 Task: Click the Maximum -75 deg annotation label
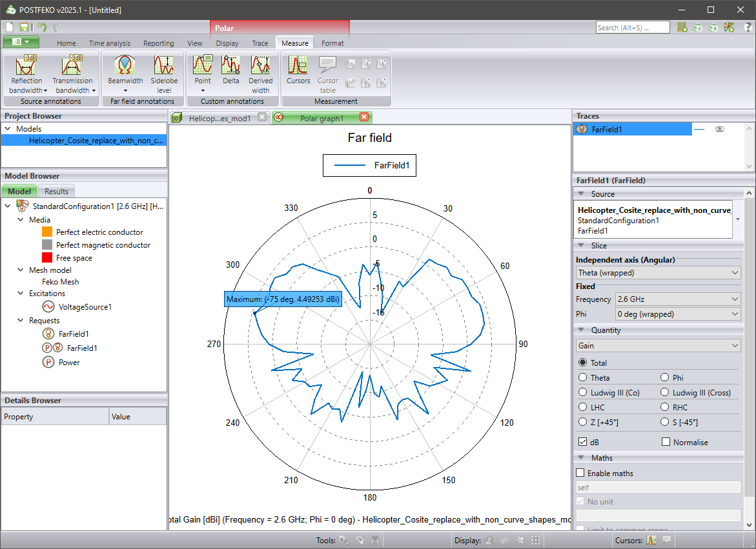pyautogui.click(x=283, y=299)
